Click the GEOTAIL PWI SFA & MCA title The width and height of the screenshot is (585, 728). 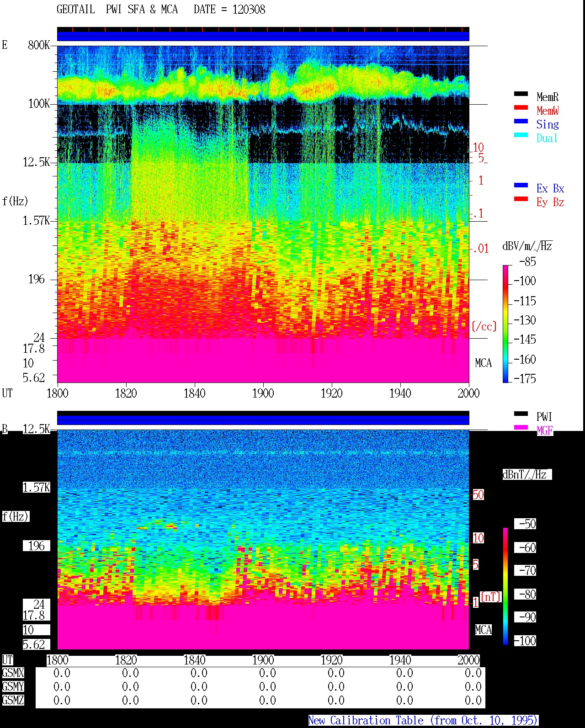pos(117,10)
